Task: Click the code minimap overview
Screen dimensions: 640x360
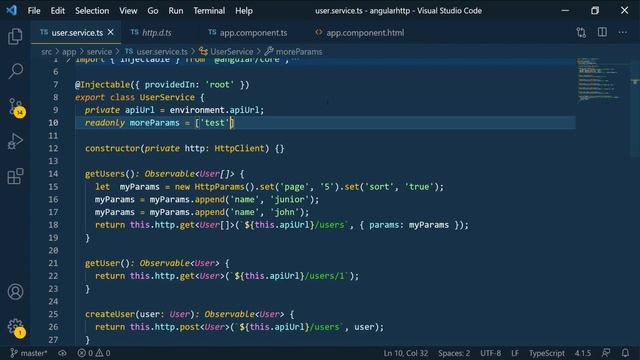Action: pos(599,79)
